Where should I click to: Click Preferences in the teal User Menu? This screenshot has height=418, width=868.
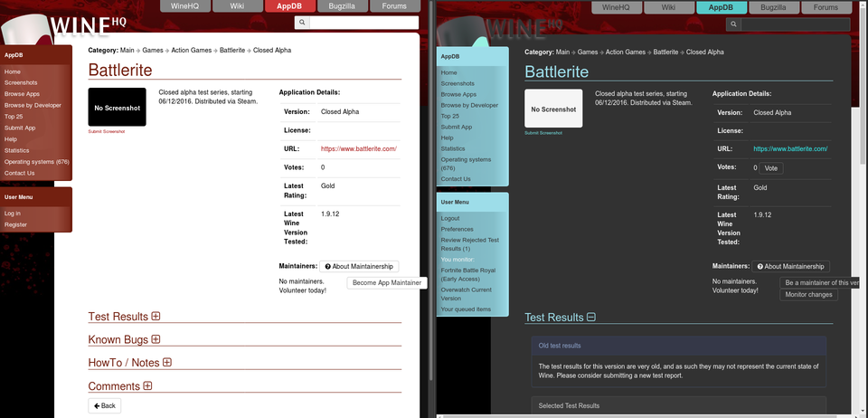click(x=457, y=229)
